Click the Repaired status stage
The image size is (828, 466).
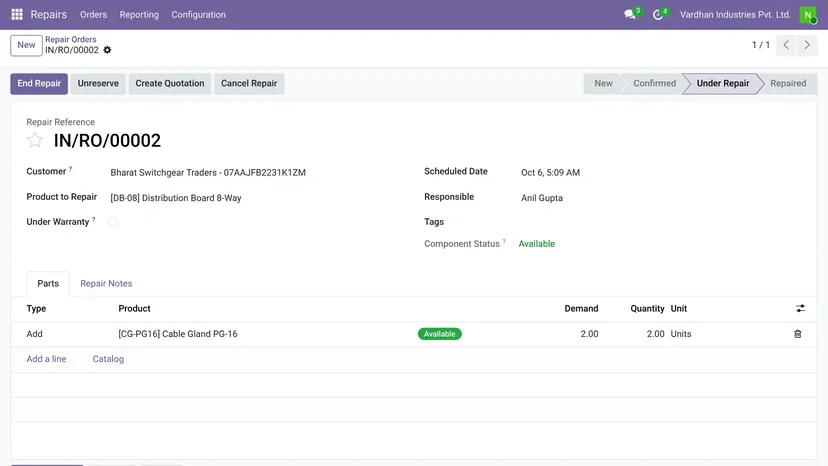(x=788, y=83)
